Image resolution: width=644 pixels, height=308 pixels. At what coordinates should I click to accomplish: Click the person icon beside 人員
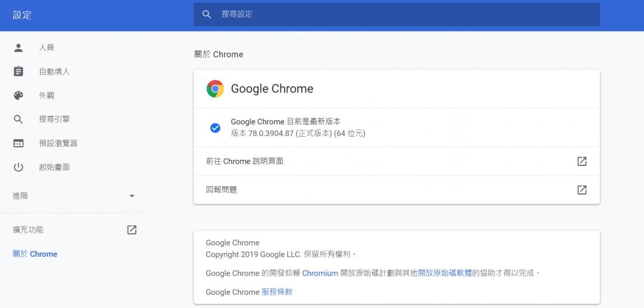click(18, 48)
